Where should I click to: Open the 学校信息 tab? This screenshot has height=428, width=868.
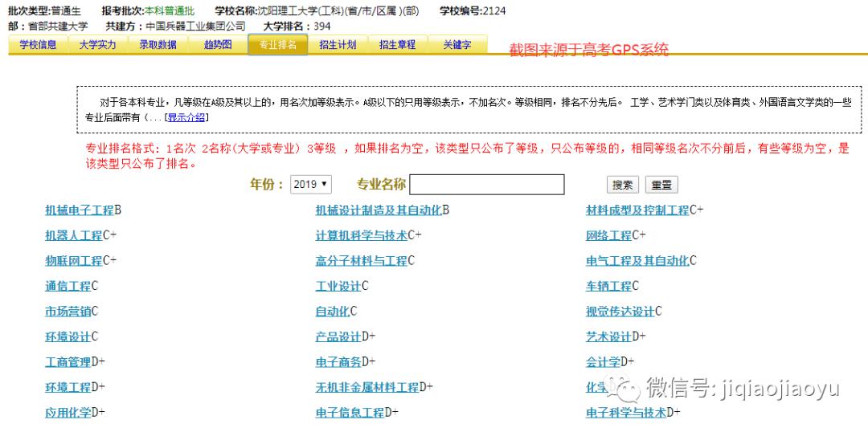pyautogui.click(x=39, y=45)
